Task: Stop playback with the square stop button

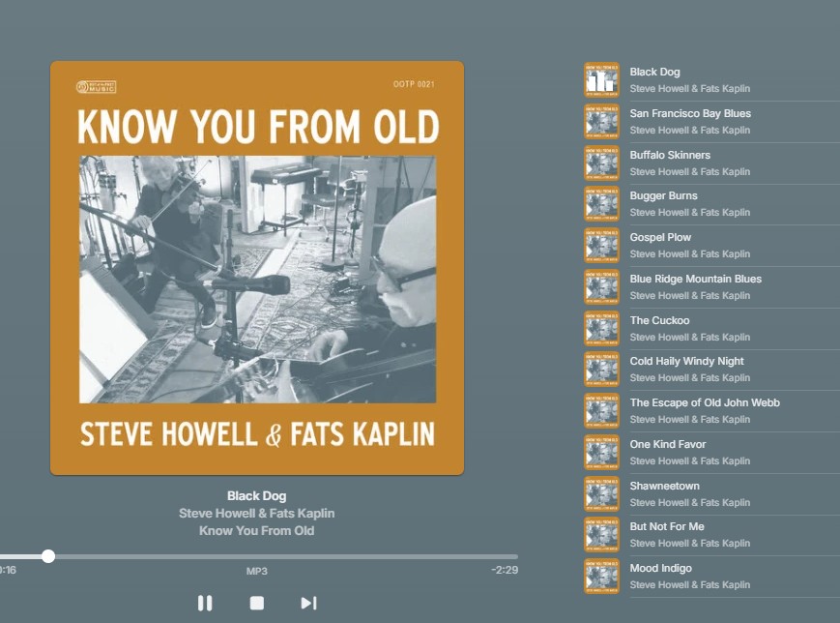Action: 257,603
